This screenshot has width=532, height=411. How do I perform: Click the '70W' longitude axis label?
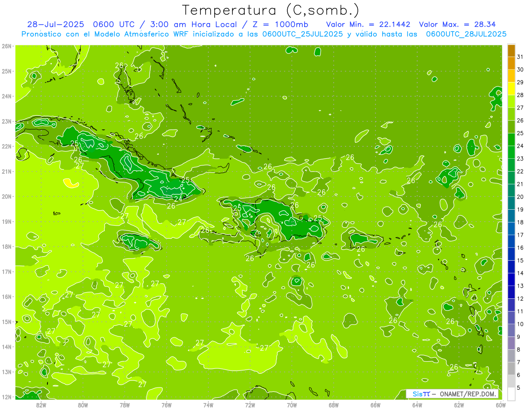tap(292, 405)
